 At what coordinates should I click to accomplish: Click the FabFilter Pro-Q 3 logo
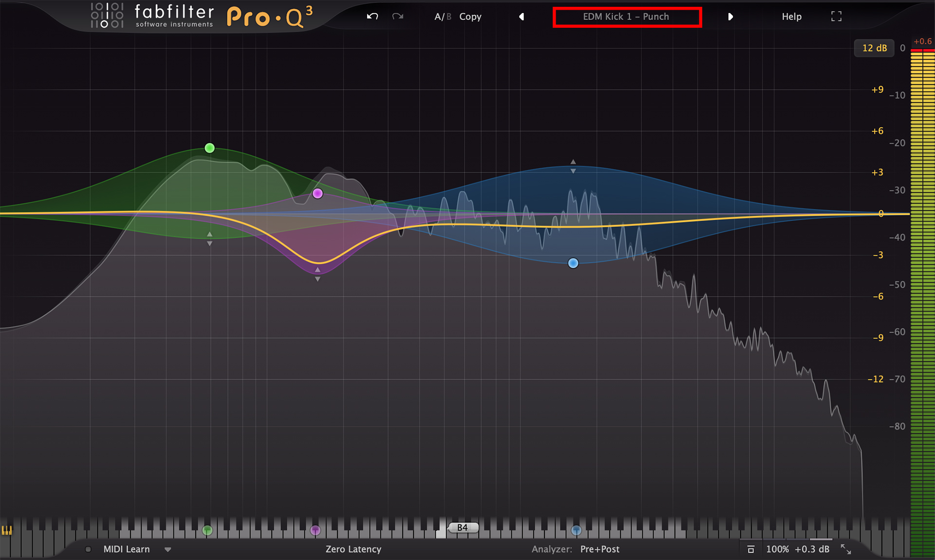tap(201, 16)
